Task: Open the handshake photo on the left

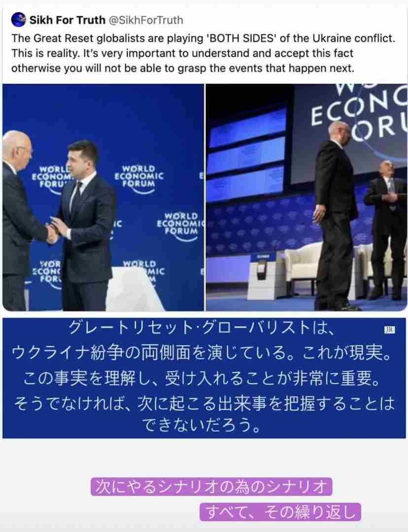Action: coord(103,197)
